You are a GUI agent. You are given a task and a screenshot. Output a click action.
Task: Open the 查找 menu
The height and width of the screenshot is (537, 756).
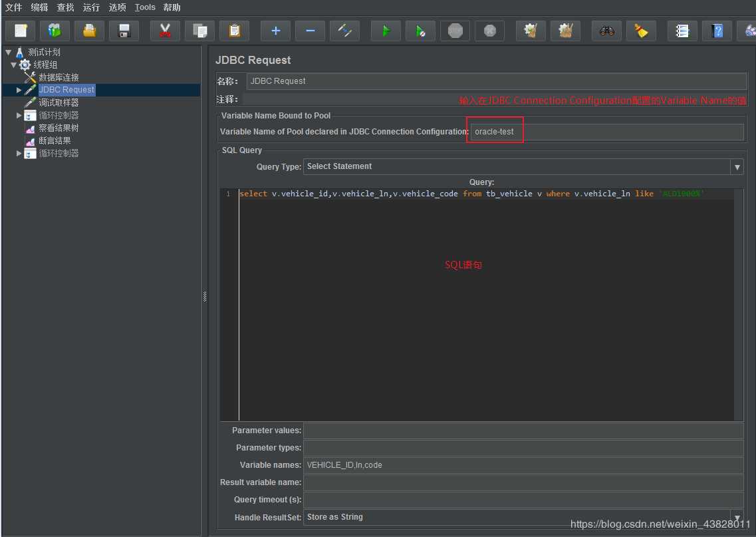66,7
